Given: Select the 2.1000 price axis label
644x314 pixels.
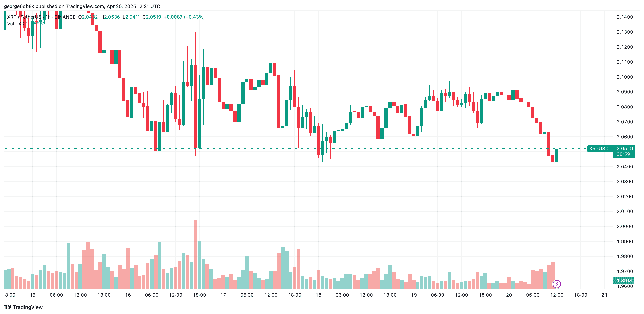Looking at the screenshot, I should click(x=625, y=77).
